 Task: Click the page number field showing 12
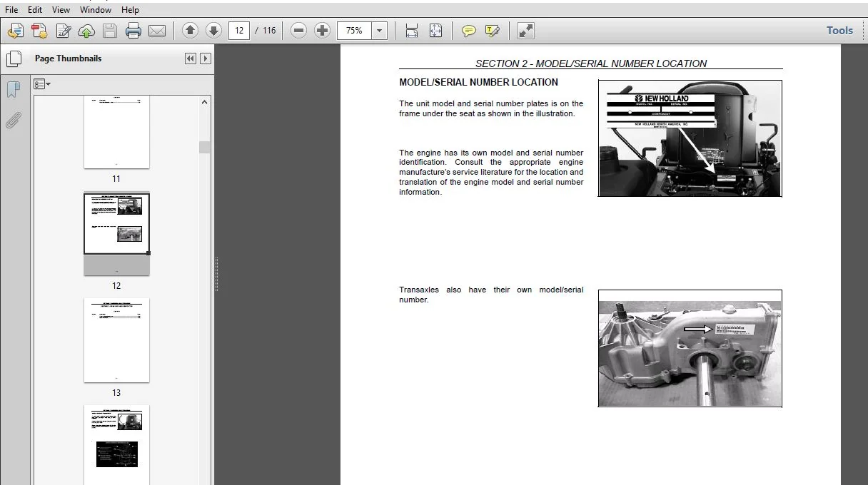[x=239, y=31]
